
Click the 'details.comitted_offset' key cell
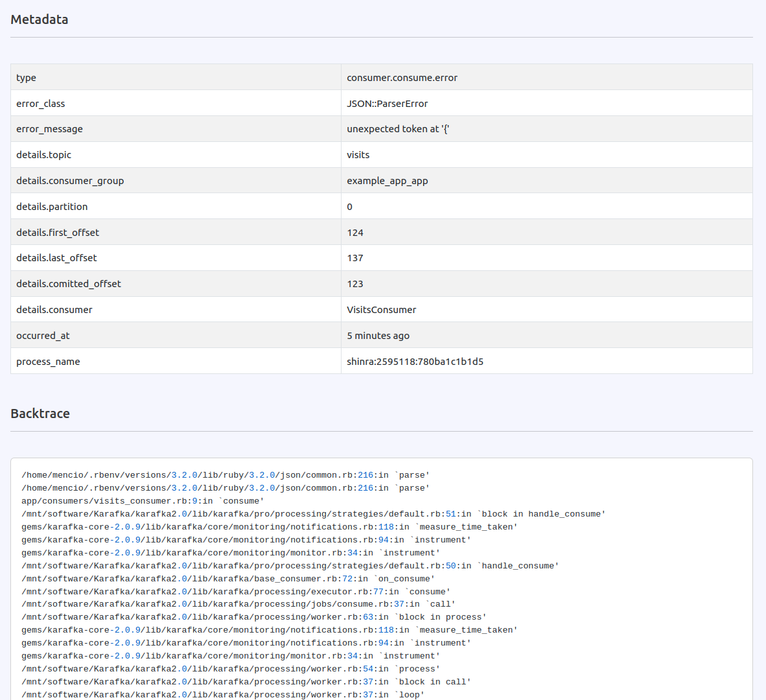tap(176, 284)
